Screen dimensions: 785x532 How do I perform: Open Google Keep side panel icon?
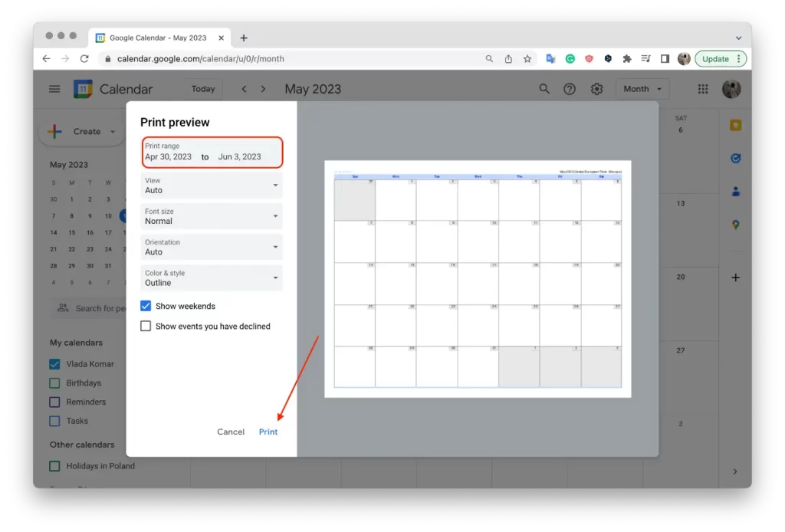point(735,125)
